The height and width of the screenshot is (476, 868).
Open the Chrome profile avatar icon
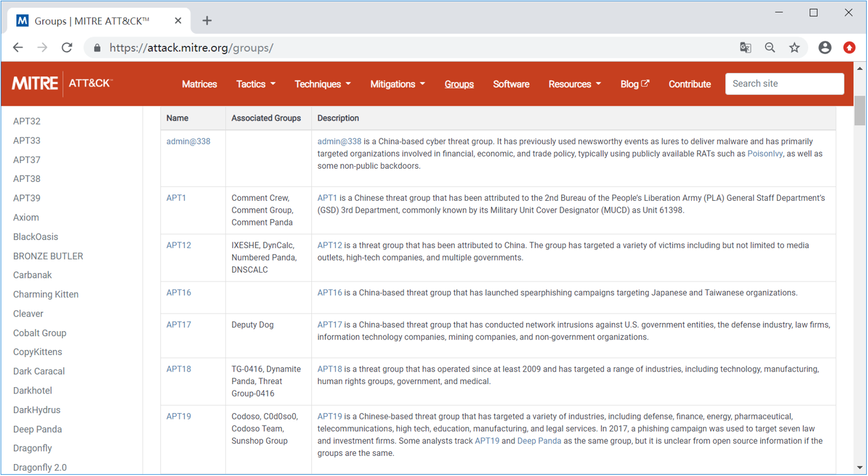[825, 48]
